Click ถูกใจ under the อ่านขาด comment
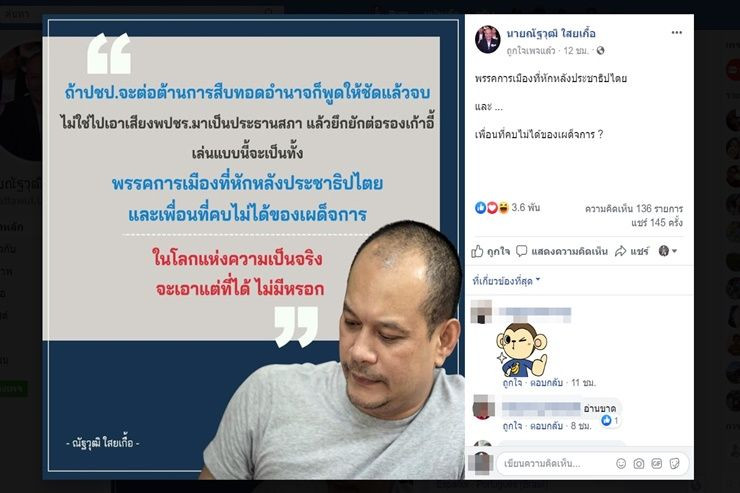Image resolution: width=740 pixels, height=493 pixels. click(512, 426)
